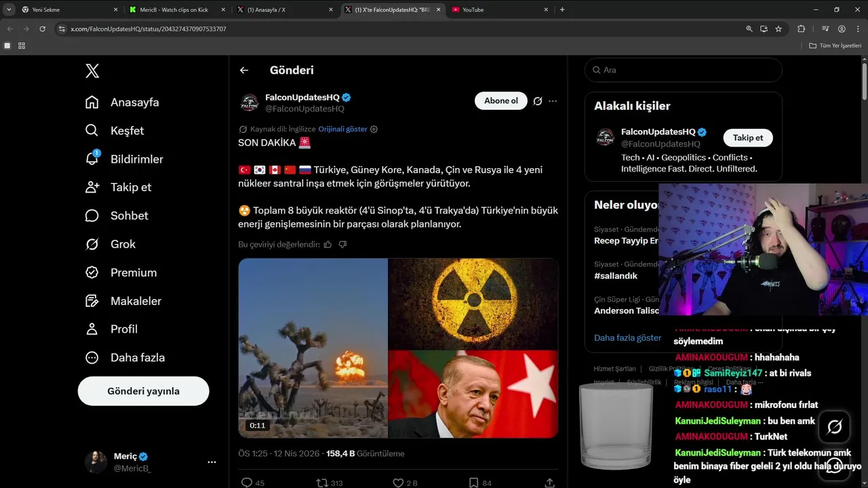This screenshot has height=488, width=868.
Task: Click the zoom magnifier in address bar
Action: pyautogui.click(x=749, y=29)
